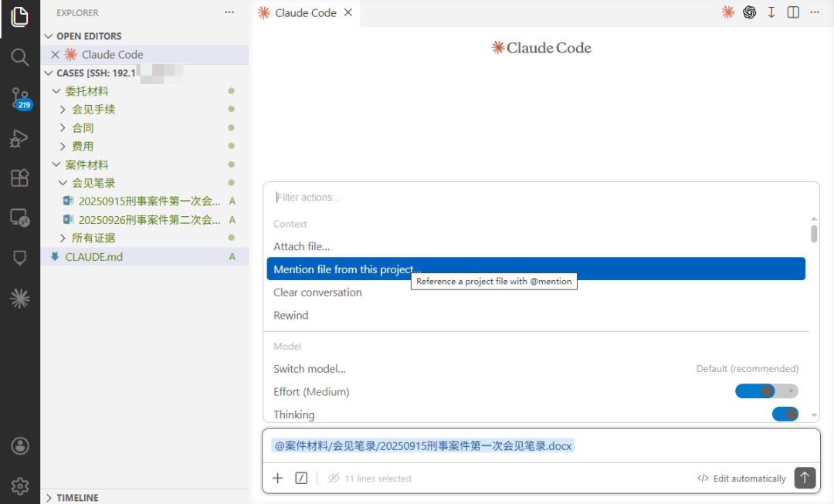Image resolution: width=834 pixels, height=504 pixels.
Task: Click the OpenAI logo icon in title bar
Action: pos(749,12)
